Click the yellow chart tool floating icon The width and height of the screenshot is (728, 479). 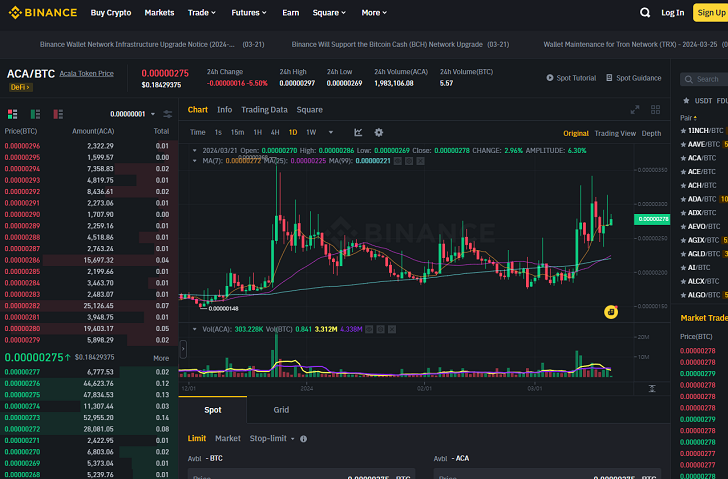click(x=611, y=312)
